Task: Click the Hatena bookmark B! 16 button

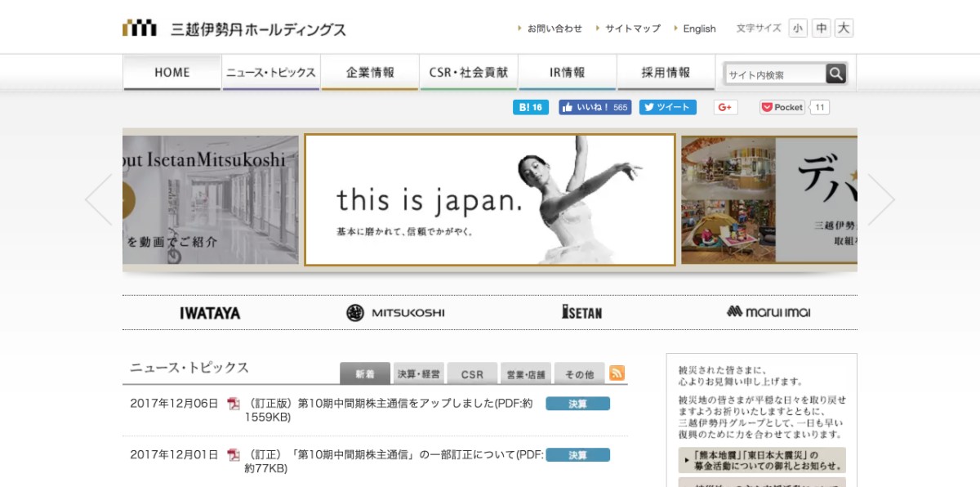Action: (531, 107)
